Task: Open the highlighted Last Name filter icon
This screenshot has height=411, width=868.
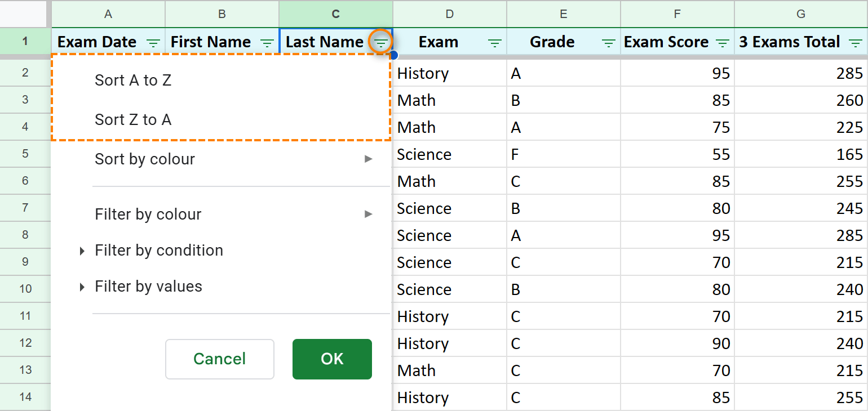Action: [x=380, y=42]
